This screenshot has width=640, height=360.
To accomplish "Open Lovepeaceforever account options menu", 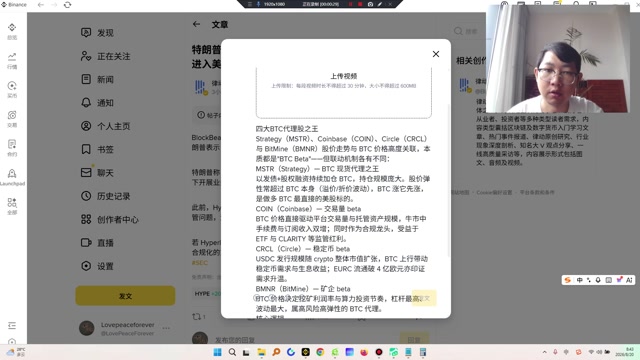I will (x=166, y=328).
